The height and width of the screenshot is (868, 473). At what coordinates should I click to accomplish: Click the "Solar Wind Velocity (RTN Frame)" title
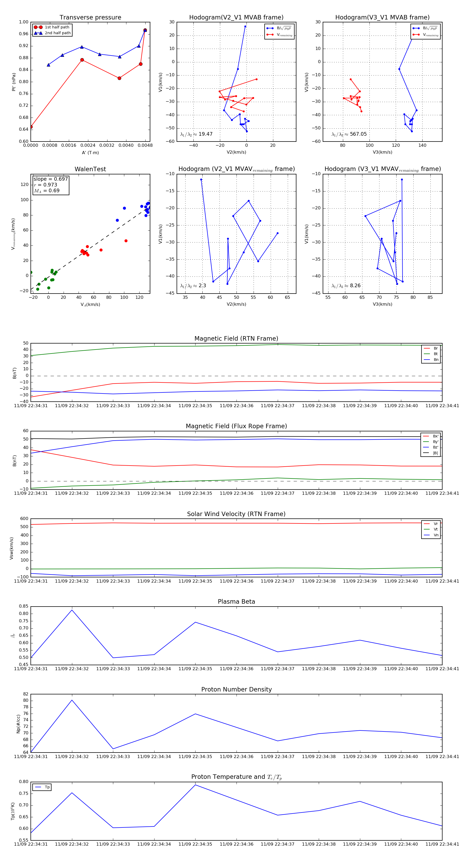[x=236, y=514]
